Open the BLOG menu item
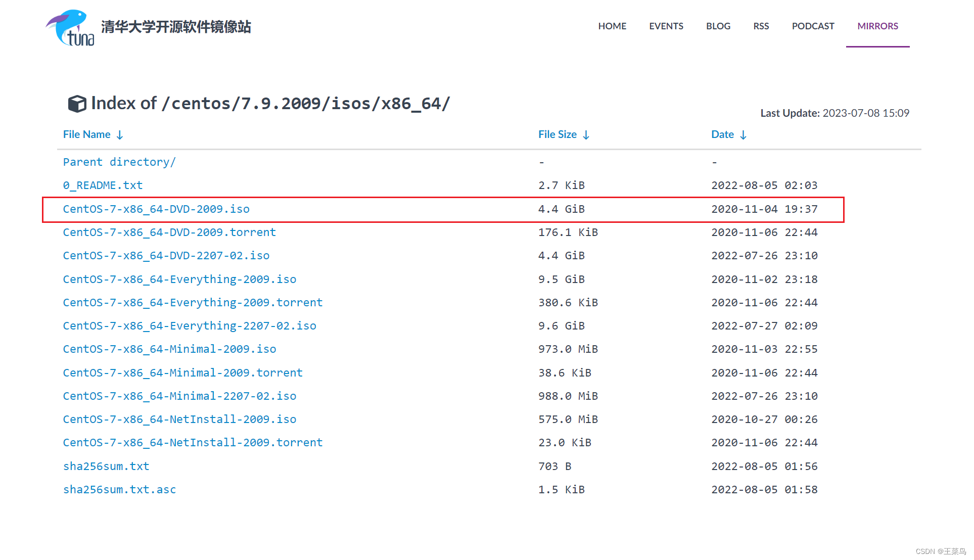This screenshot has width=974, height=560. 718,26
